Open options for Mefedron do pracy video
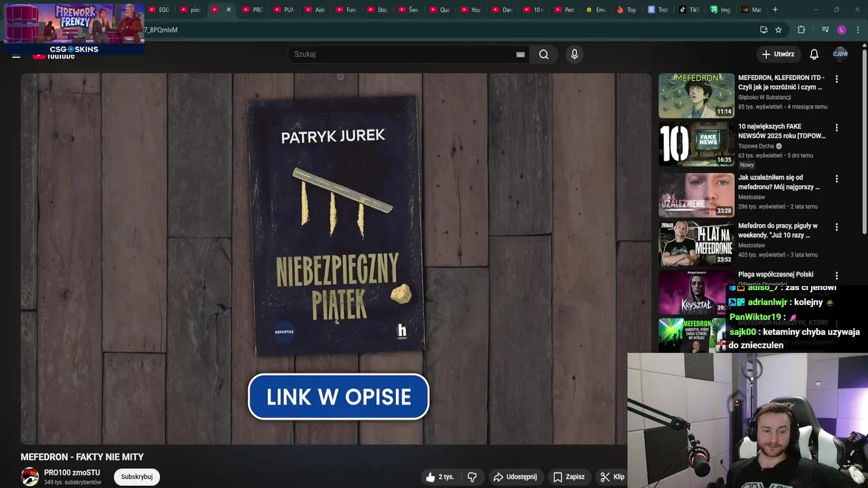 tap(836, 227)
